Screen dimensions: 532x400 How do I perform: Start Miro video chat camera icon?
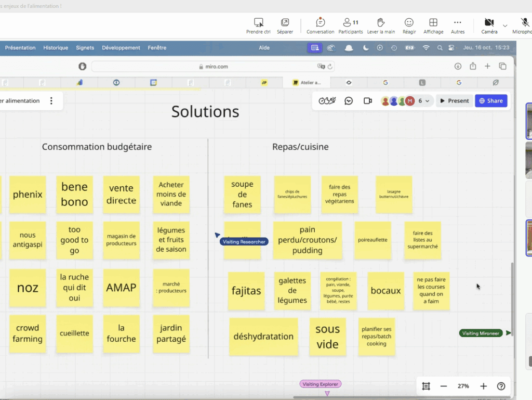point(368,101)
